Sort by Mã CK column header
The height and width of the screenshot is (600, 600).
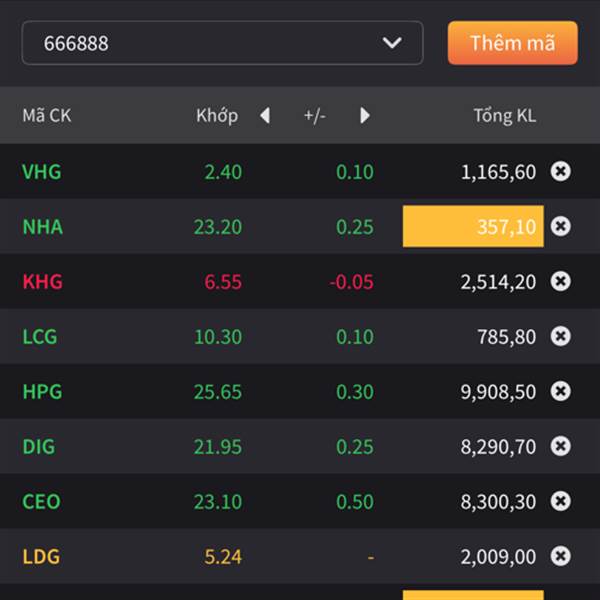pyautogui.click(x=47, y=116)
